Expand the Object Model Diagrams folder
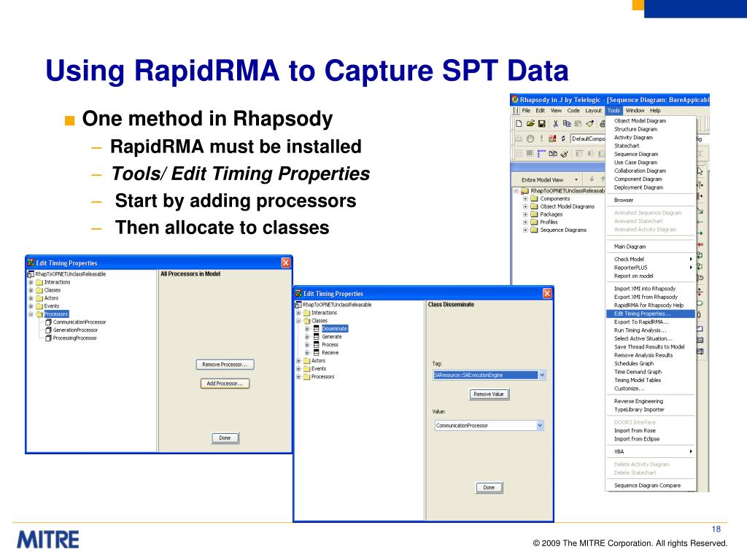The width and height of the screenshot is (747, 560). [x=525, y=206]
